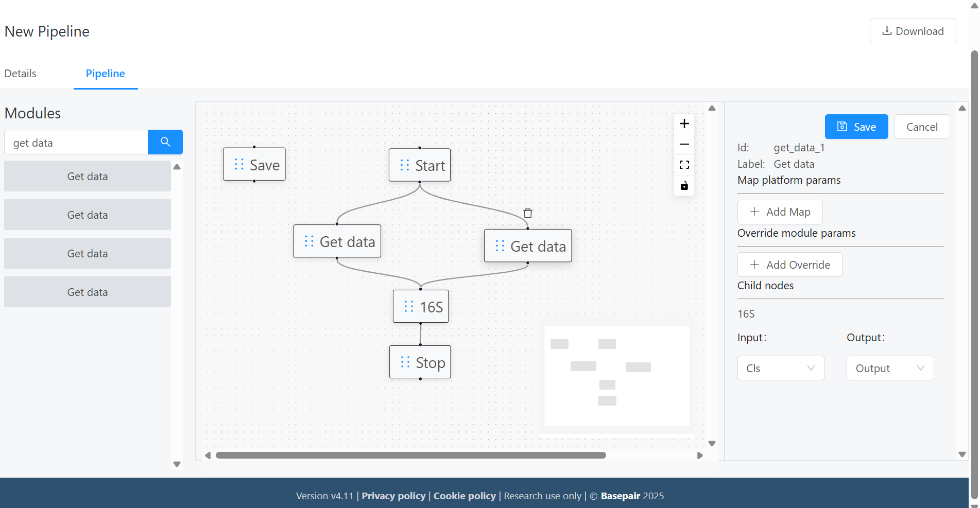
Task: Open the Privacy policy link
Action: 393,496
